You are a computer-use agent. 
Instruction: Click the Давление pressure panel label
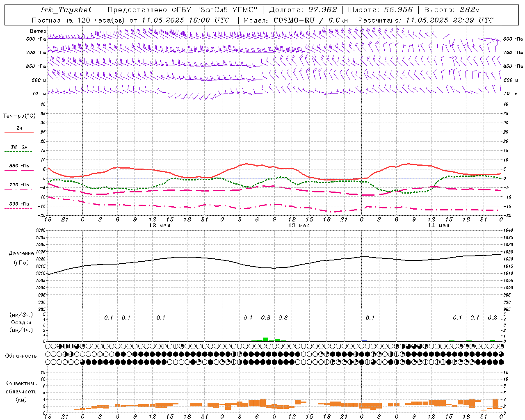[21, 253]
